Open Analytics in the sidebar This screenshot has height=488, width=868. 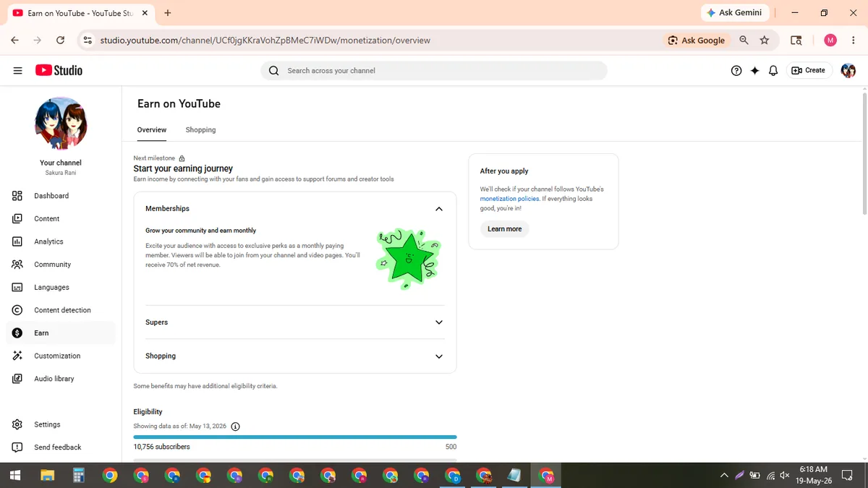click(x=61, y=241)
